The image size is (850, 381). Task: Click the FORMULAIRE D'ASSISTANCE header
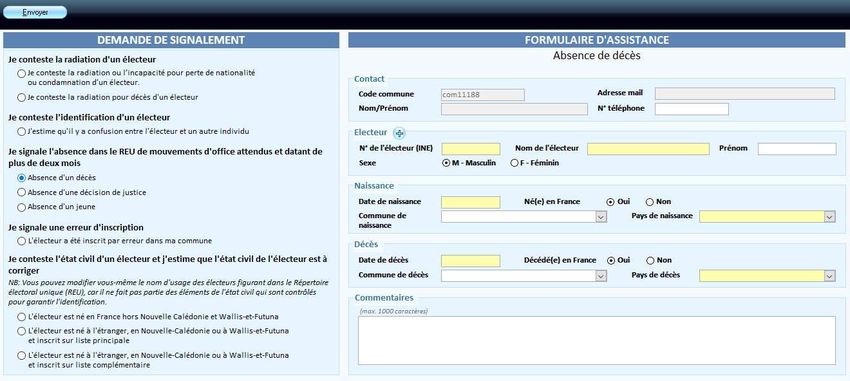click(597, 40)
